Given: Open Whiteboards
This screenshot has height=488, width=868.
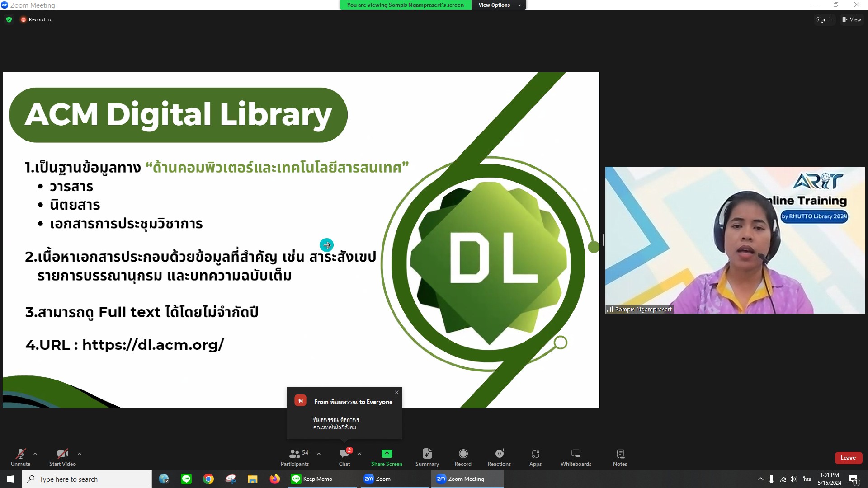Looking at the screenshot, I should point(576,457).
